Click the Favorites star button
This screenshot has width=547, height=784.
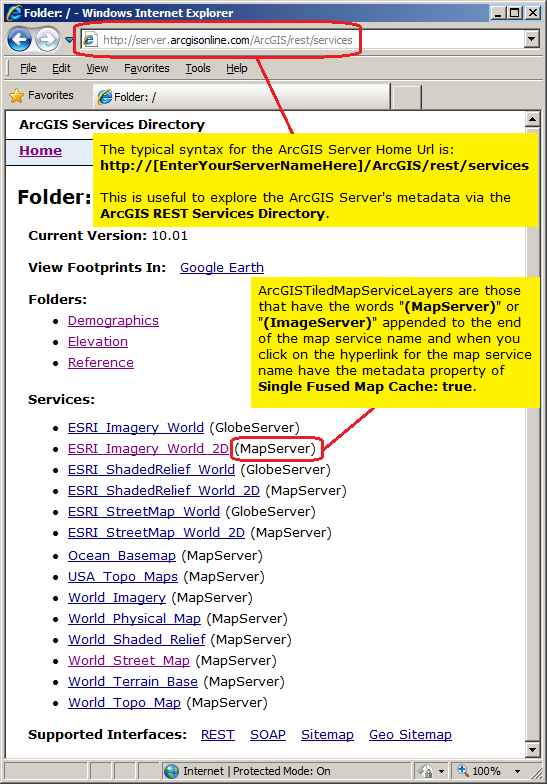coord(42,95)
